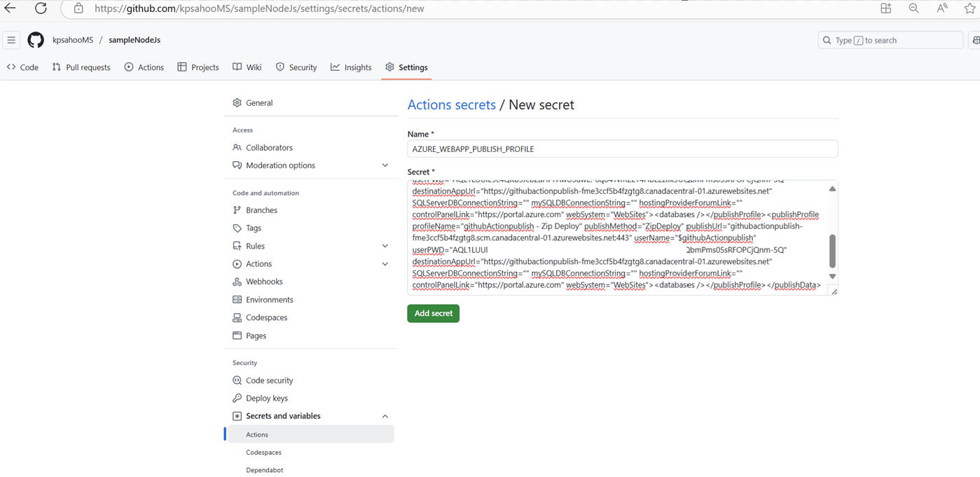Click the Type / to search box
The height and width of the screenshot is (477, 980).
(890, 41)
